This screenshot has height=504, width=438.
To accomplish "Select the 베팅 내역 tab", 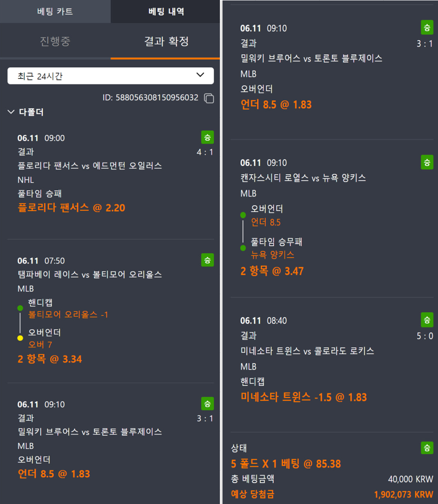I will pos(166,12).
